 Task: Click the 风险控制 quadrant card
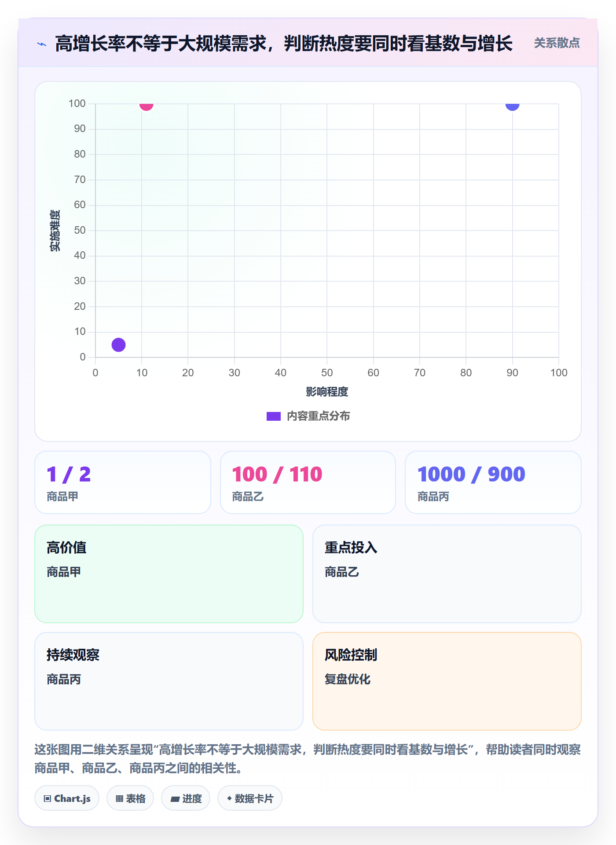447,681
